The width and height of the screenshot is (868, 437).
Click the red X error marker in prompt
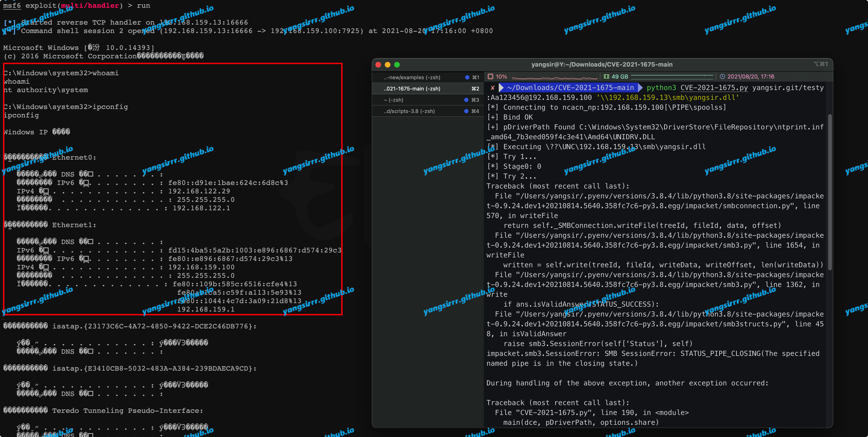coord(493,88)
